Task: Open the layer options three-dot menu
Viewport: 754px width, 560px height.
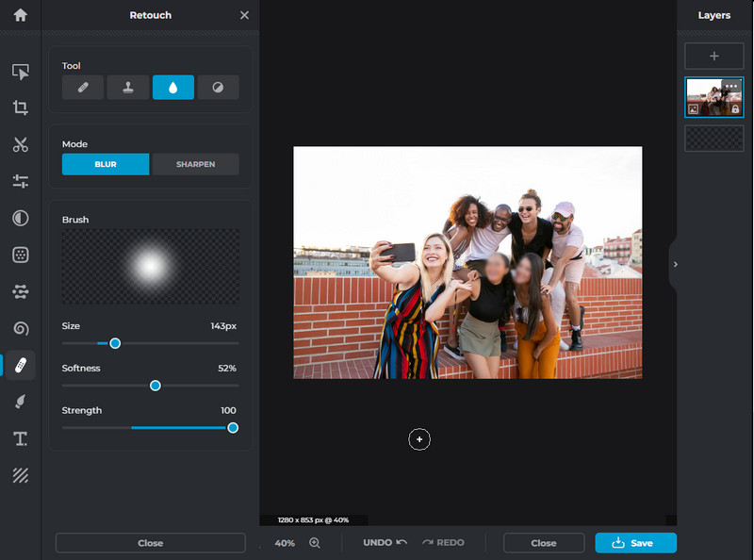Action: [731, 87]
